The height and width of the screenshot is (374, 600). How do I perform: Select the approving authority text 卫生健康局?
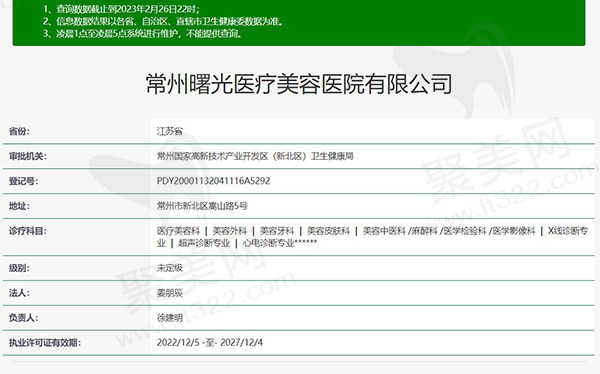[332, 156]
